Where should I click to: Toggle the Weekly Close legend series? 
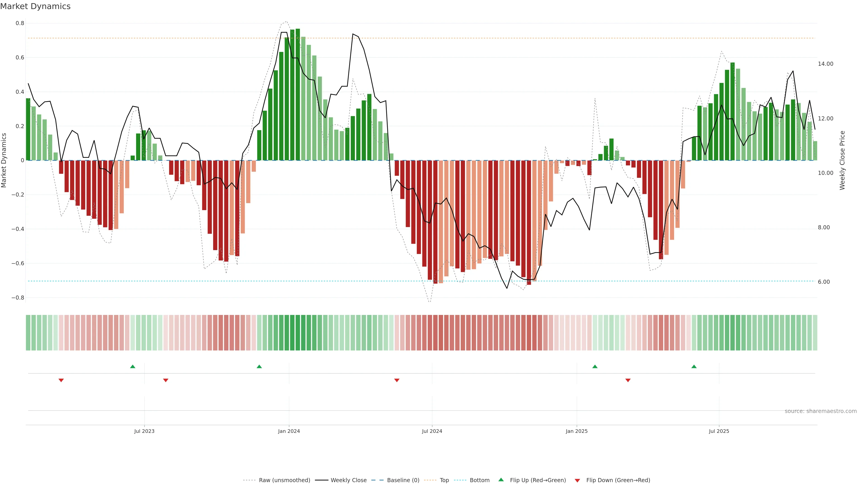[x=348, y=480]
